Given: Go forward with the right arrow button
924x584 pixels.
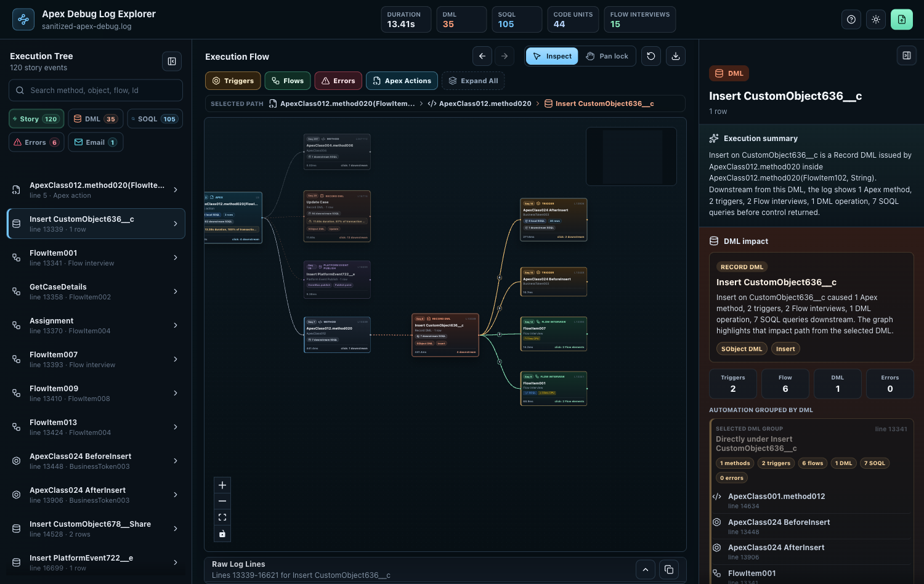Looking at the screenshot, I should [x=505, y=56].
